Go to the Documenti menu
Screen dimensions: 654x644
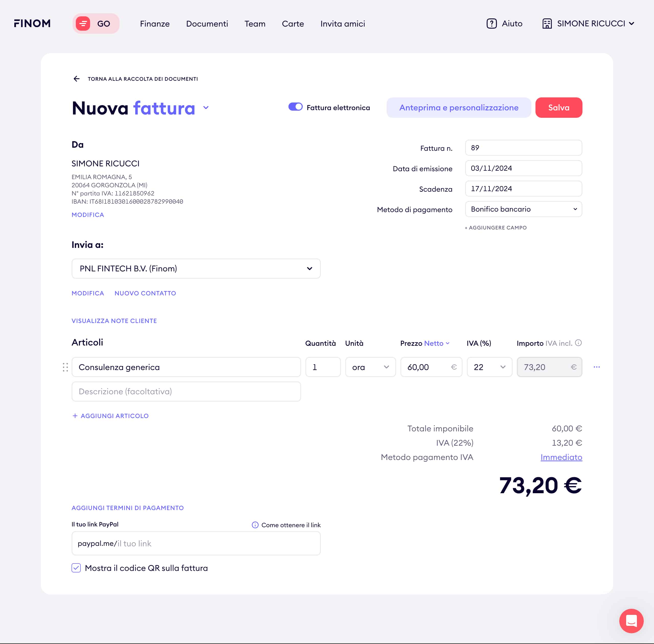[207, 24]
